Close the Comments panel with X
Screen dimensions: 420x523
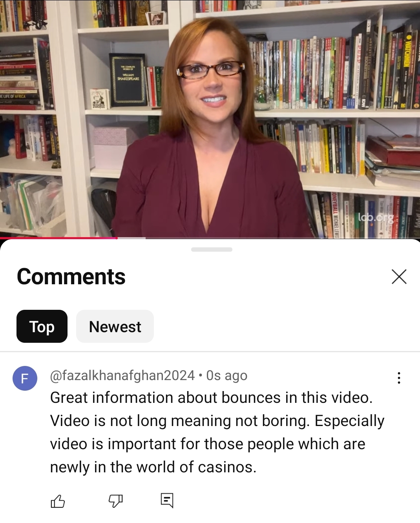click(x=399, y=276)
